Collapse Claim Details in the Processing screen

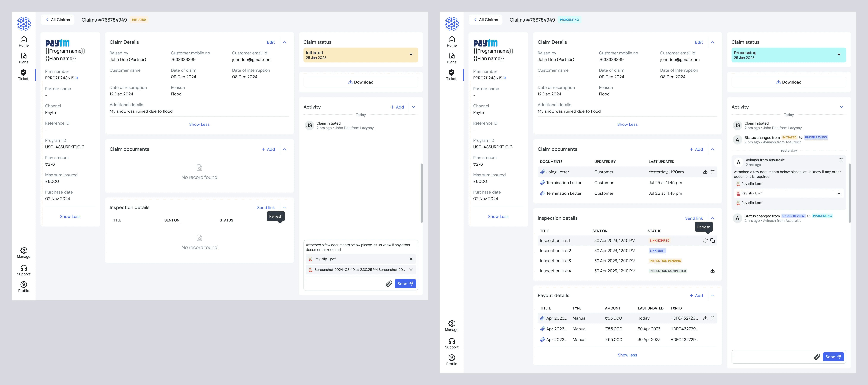click(x=712, y=43)
